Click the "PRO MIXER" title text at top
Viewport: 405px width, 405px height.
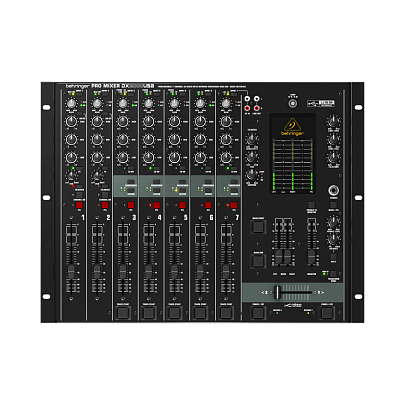106,86
